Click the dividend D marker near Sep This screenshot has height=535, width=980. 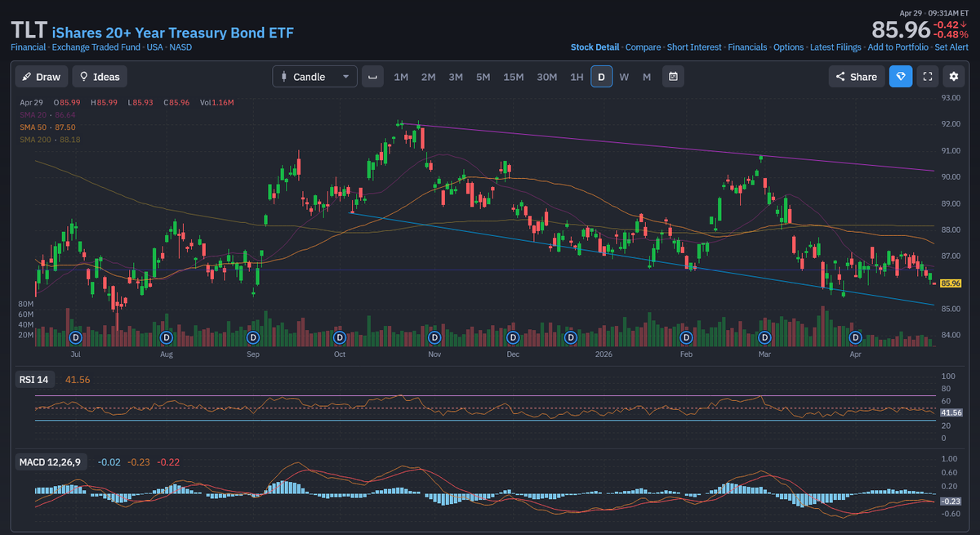coord(253,337)
